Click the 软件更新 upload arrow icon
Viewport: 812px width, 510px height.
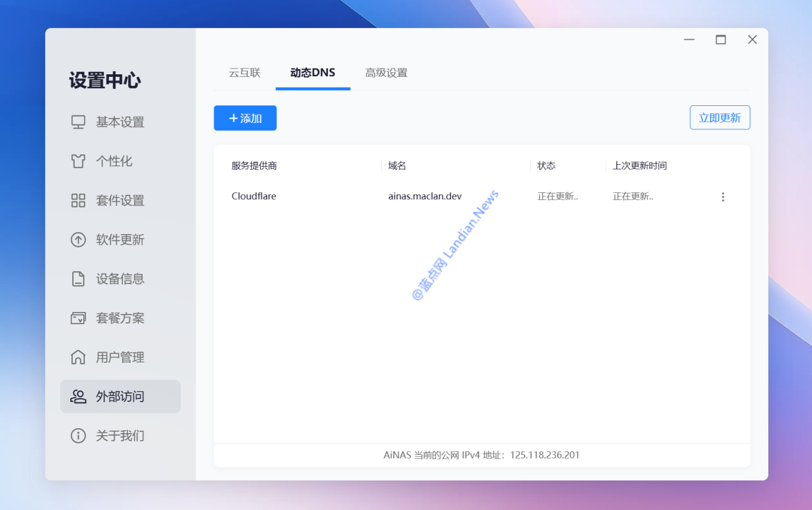(78, 240)
